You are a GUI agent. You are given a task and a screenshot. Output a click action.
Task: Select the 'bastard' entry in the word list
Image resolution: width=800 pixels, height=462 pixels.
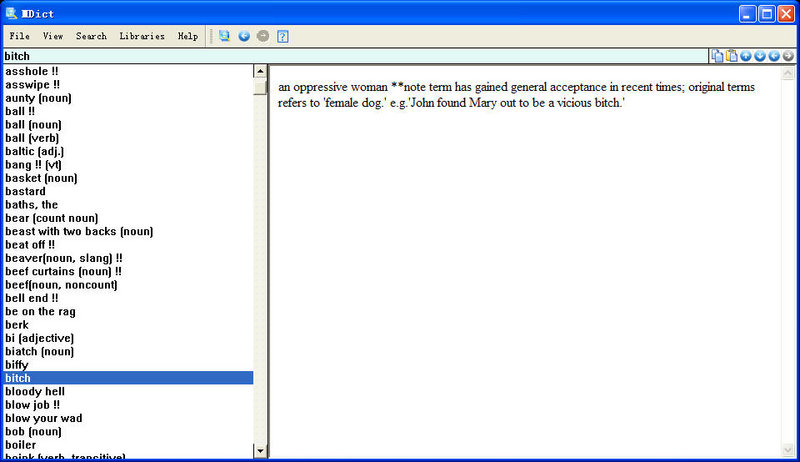[27, 192]
